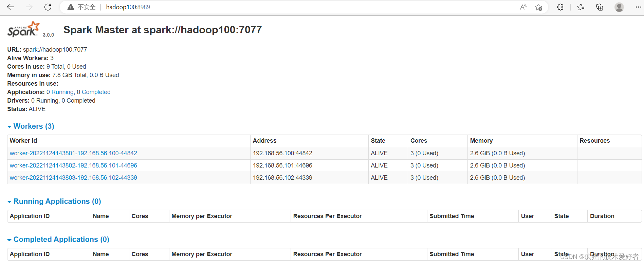Reload the page with the refresh icon
This screenshot has width=644, height=263.
(x=48, y=7)
